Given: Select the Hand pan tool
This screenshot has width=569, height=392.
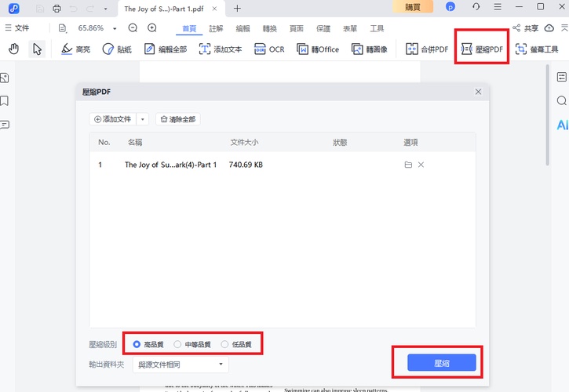Looking at the screenshot, I should pos(14,49).
